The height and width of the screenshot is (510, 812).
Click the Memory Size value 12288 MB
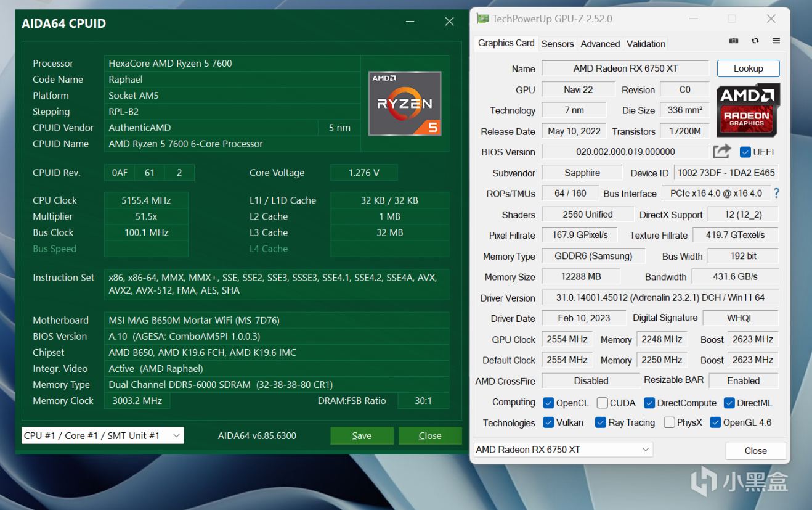tap(581, 277)
